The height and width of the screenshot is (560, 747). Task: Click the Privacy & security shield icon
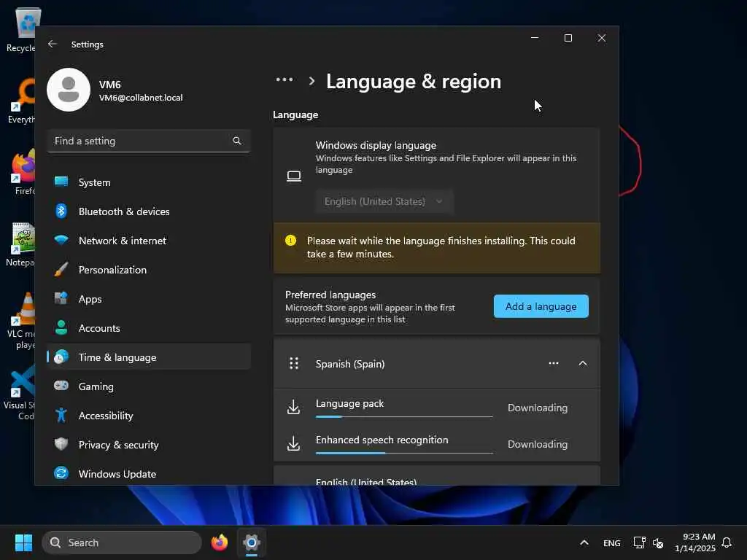(x=61, y=444)
